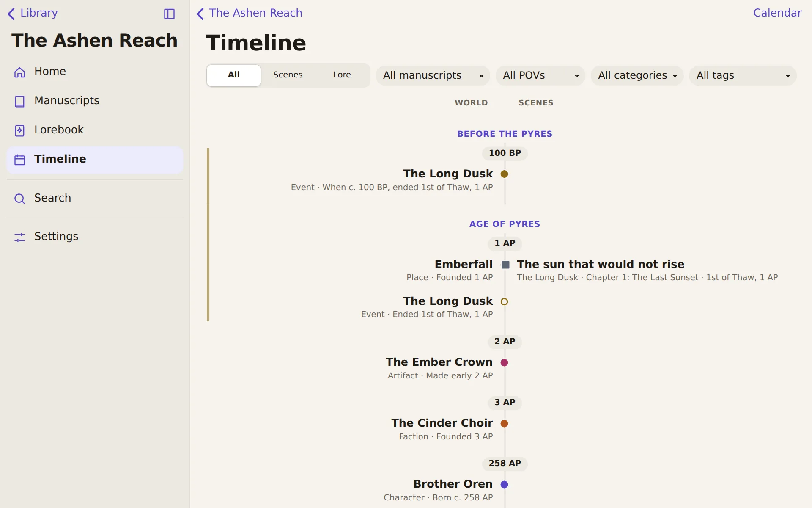Click the Settings sliders icon
Image resolution: width=812 pixels, height=508 pixels.
tap(20, 237)
